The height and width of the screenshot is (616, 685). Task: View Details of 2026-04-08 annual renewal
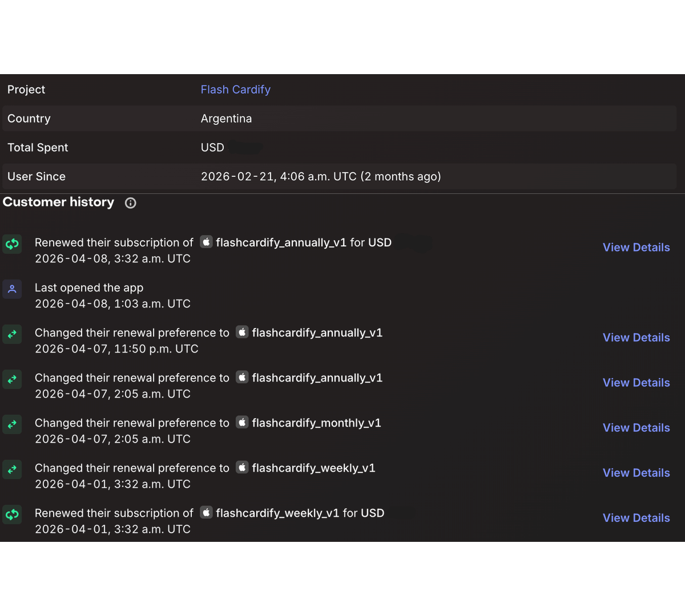[x=636, y=248]
